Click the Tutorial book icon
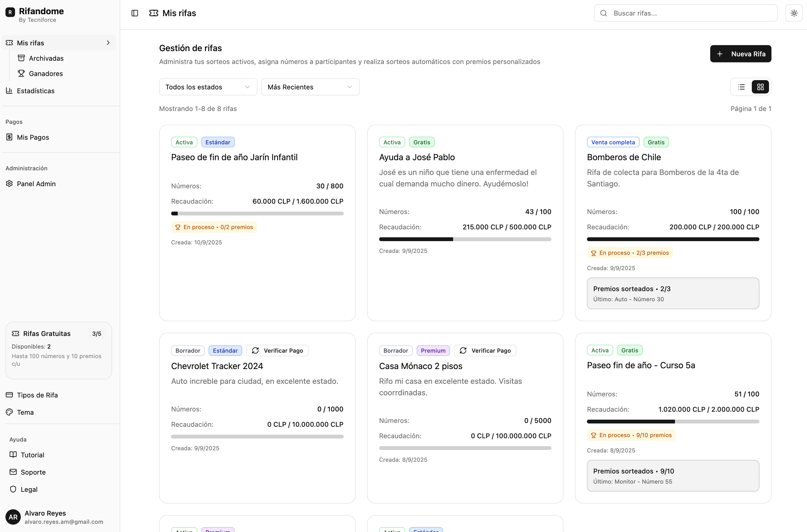Viewport: 807px width, 532px height. pos(13,455)
